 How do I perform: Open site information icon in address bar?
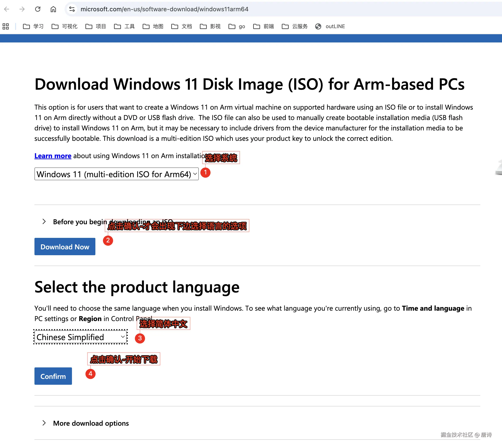pyautogui.click(x=72, y=9)
